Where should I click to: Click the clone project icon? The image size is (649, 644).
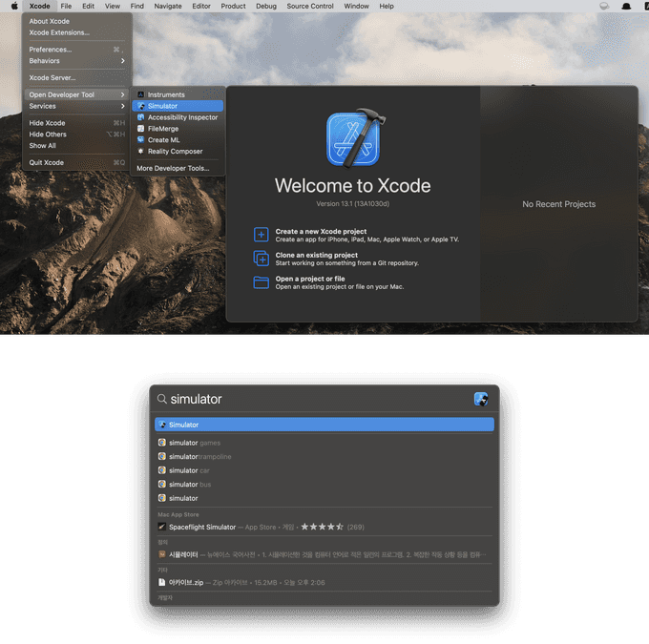(262, 259)
